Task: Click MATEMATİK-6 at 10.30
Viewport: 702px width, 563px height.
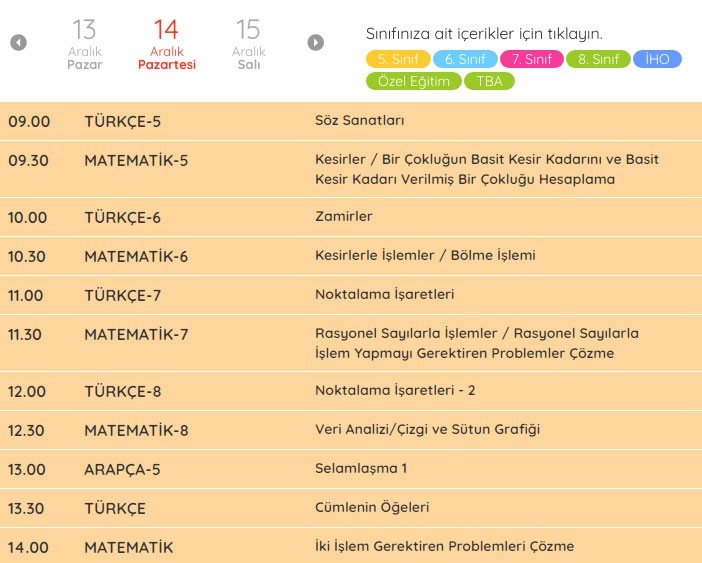Action: (x=136, y=256)
